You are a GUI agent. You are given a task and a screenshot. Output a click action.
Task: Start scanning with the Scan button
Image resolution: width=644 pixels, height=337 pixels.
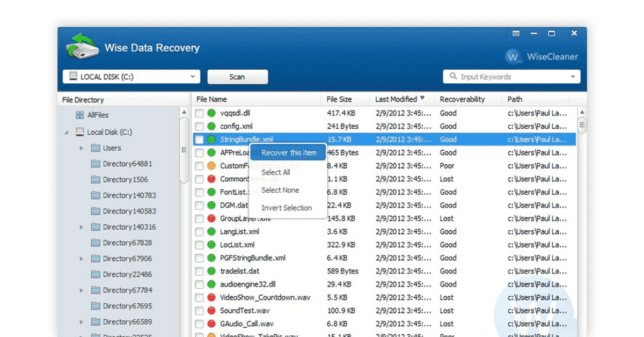coord(237,77)
